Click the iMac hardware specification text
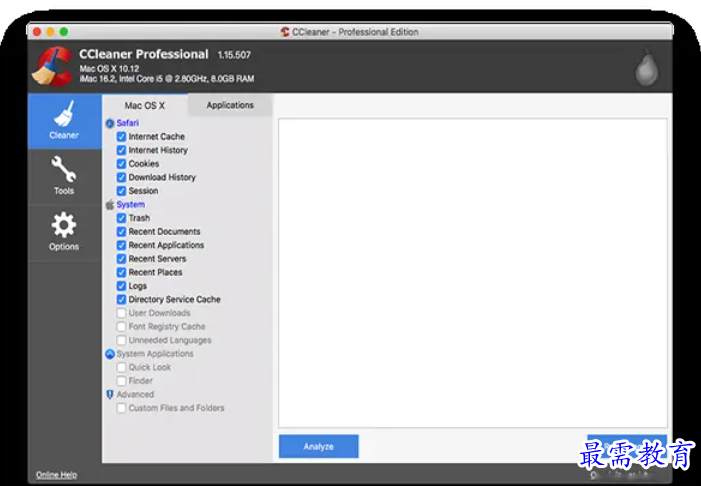The image size is (701, 486). coord(167,79)
